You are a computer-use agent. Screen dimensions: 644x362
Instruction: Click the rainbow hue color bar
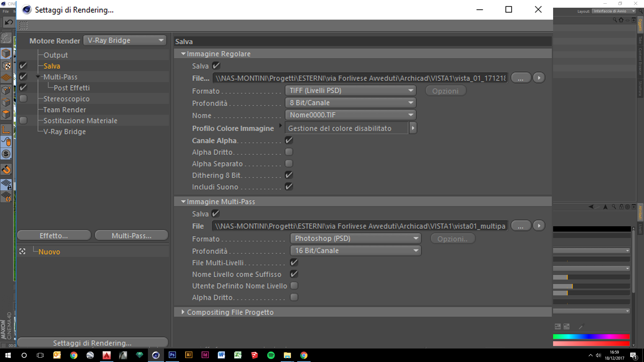tap(591, 337)
